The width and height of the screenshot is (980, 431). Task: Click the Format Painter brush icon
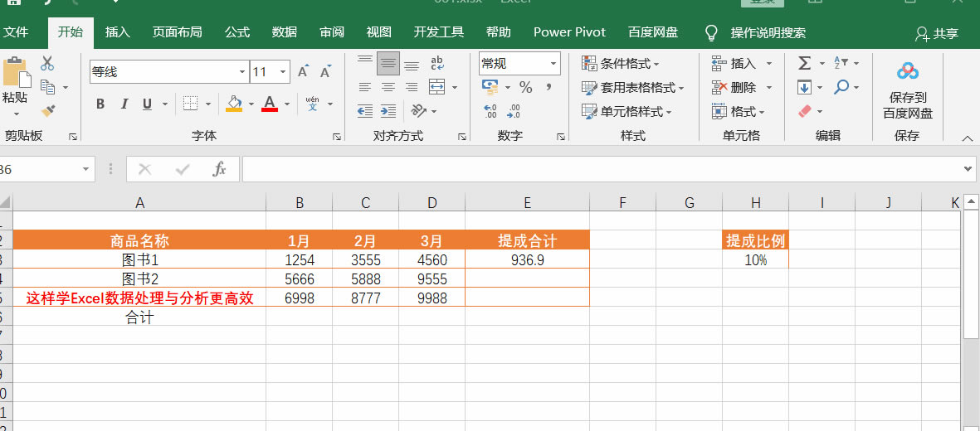(47, 109)
